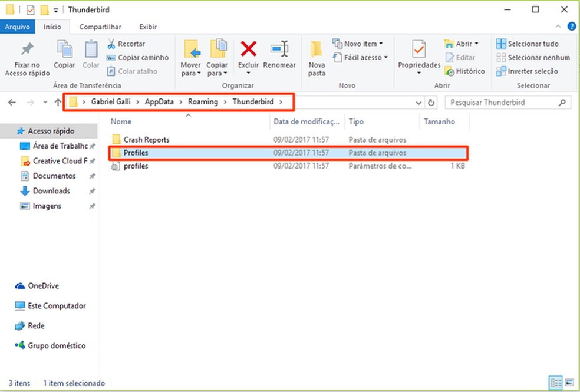Click Thunderbird in address path
The image size is (580, 392).
click(x=253, y=102)
